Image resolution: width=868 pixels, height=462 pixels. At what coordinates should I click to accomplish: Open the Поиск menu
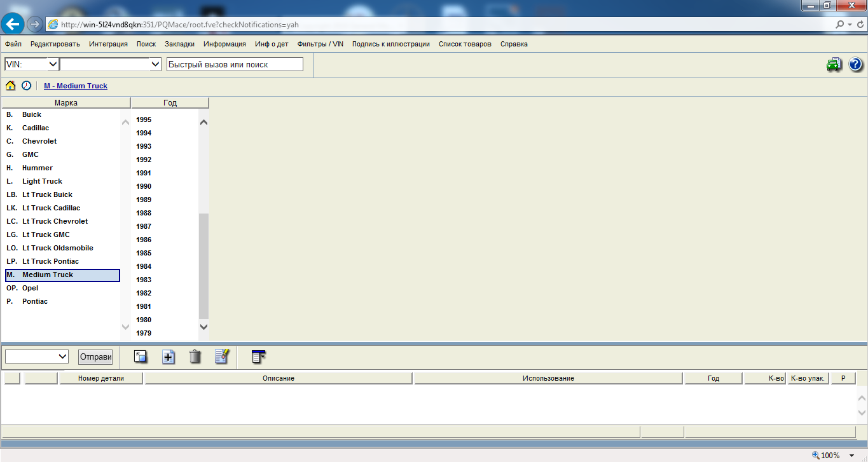(x=146, y=44)
